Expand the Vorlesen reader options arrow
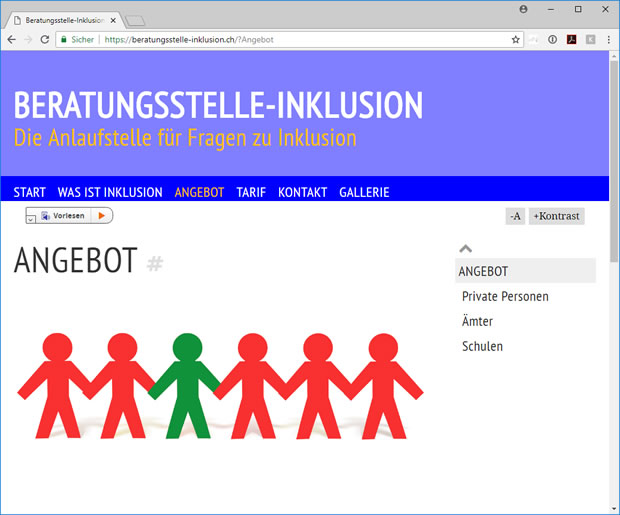The width and height of the screenshot is (620, 515). pos(31,219)
